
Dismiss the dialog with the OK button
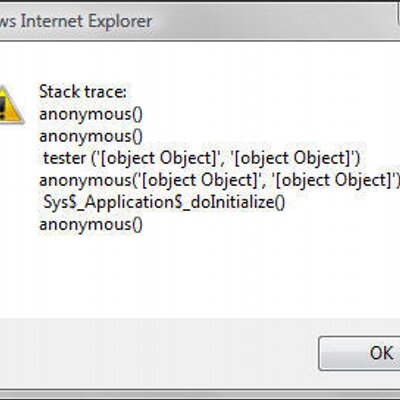pos(359,353)
